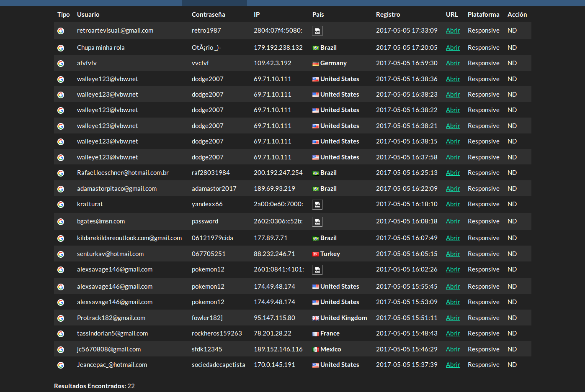This screenshot has height=392, width=585.
Task: Click the Turkey flag icon
Action: tap(316, 254)
